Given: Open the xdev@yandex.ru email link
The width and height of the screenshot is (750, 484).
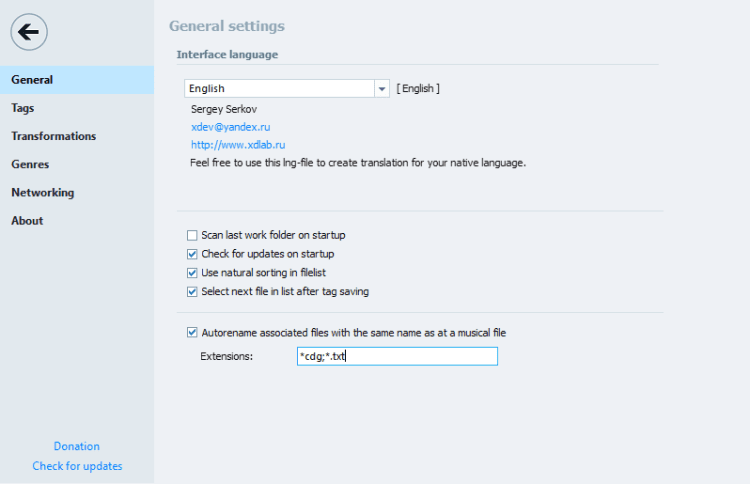Looking at the screenshot, I should [230, 127].
